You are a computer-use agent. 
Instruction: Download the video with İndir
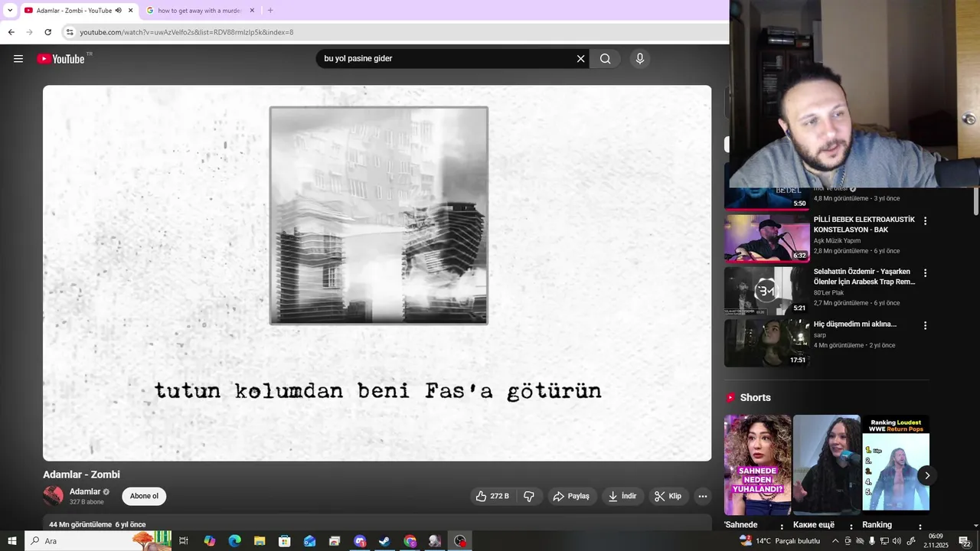coord(622,496)
